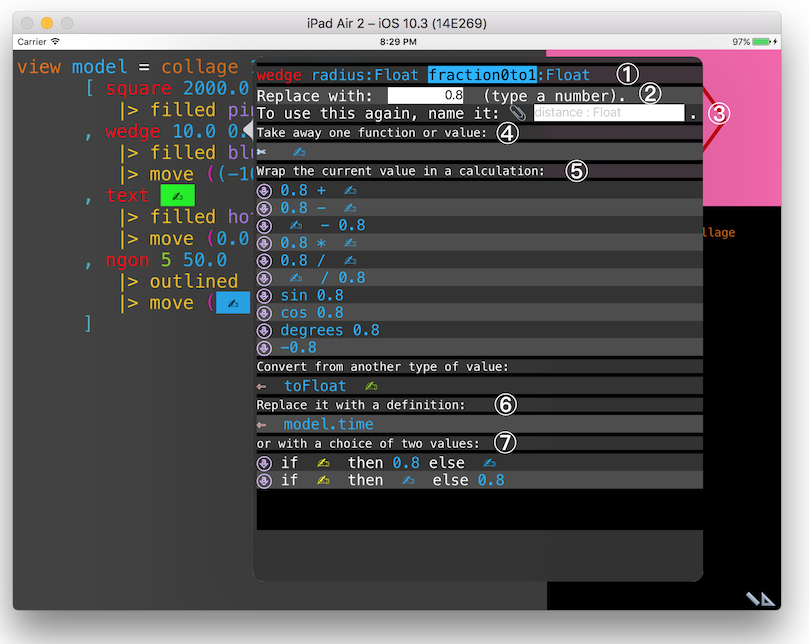
Task: Click the green pencil placeholder after toFloat
Action: point(371,386)
